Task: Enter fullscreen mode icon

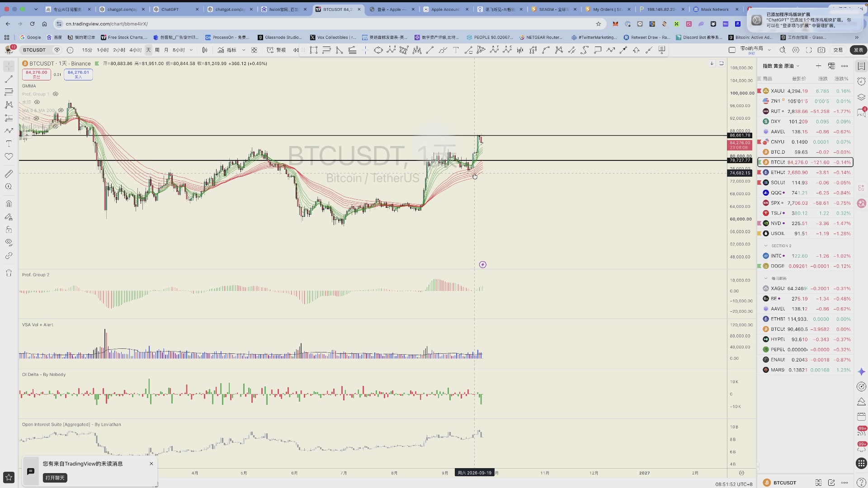Action: pos(809,50)
